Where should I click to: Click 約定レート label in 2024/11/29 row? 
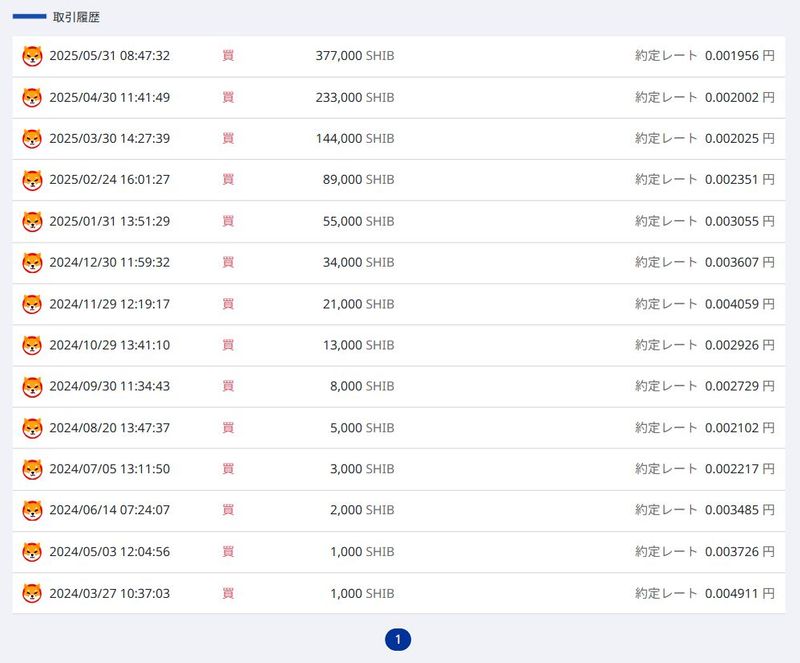pos(666,304)
